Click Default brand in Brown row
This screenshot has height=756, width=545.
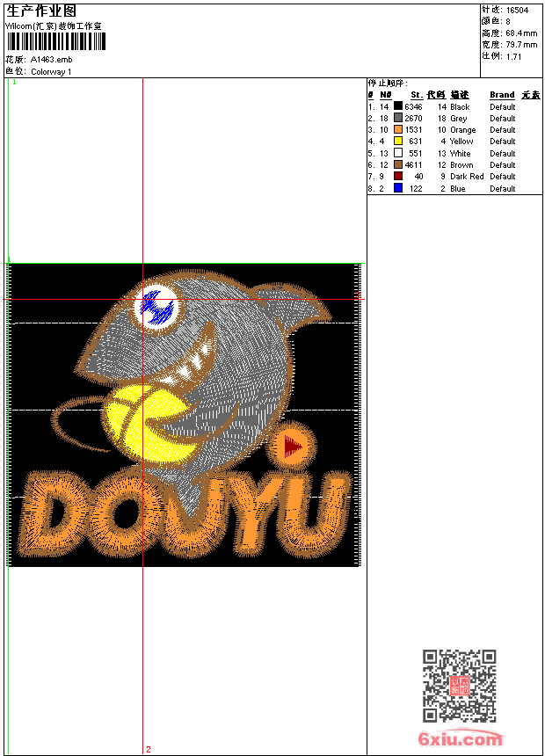click(x=503, y=165)
